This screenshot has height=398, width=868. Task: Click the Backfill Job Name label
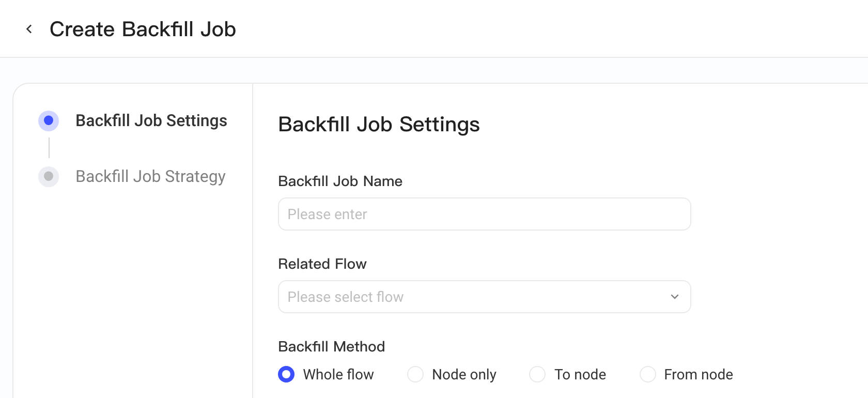[340, 181]
